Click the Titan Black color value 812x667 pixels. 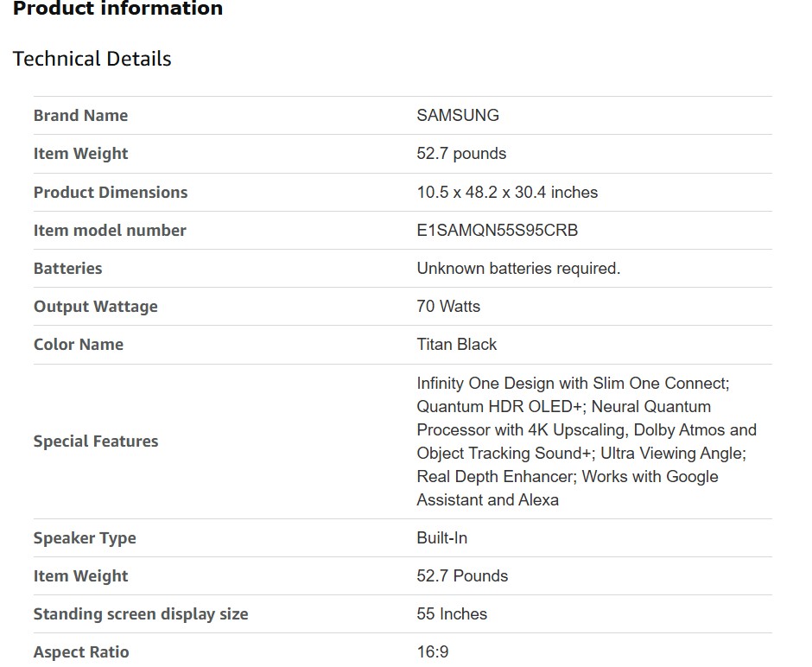coord(457,345)
